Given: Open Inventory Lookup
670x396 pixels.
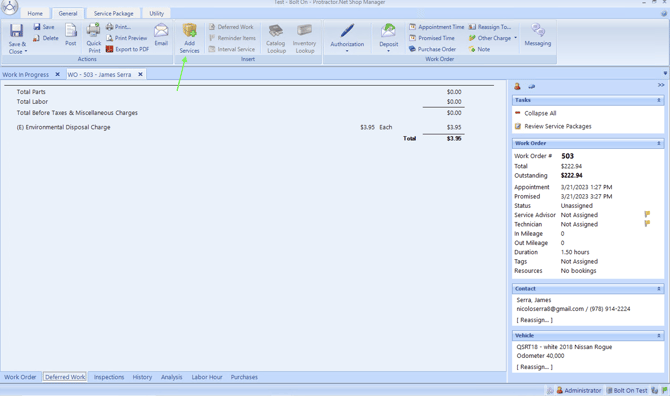Looking at the screenshot, I should (x=305, y=38).
